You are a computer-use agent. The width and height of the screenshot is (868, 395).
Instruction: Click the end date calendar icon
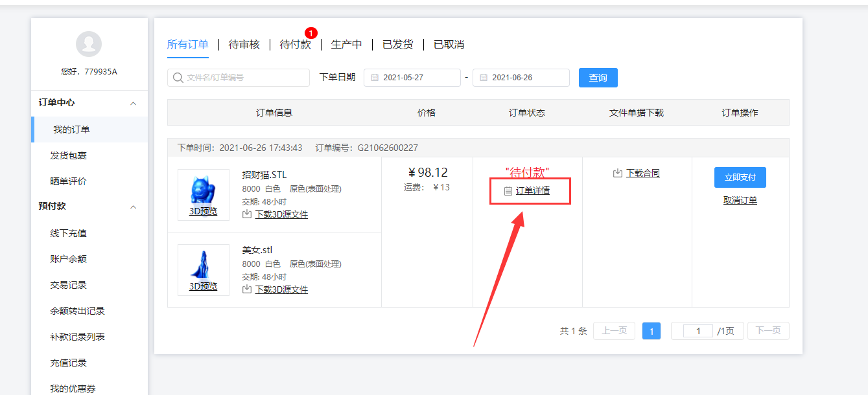(484, 78)
